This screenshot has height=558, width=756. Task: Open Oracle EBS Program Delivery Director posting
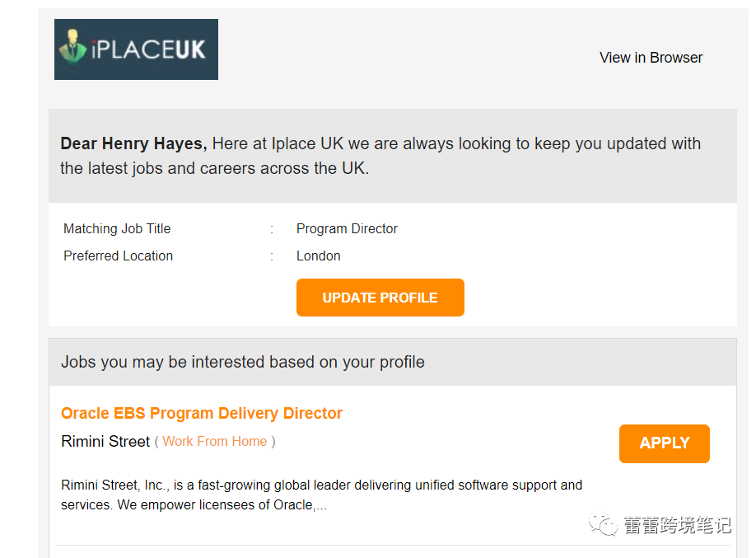coord(202,414)
